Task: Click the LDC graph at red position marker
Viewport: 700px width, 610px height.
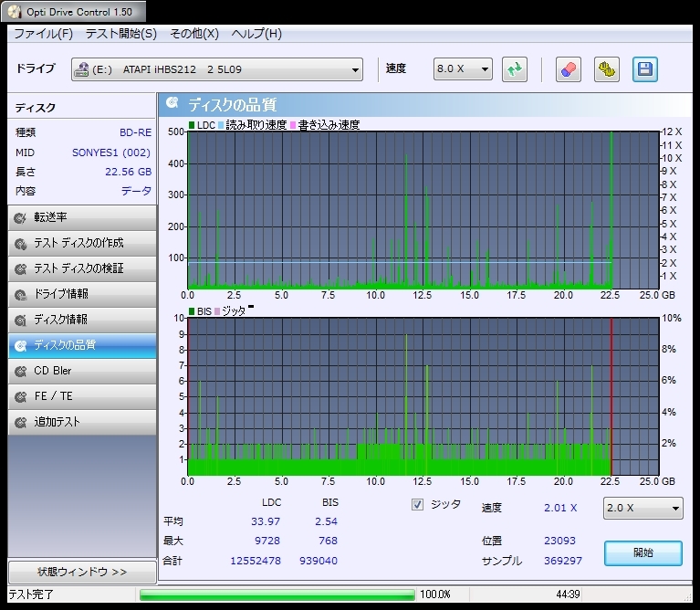Action: click(x=611, y=210)
